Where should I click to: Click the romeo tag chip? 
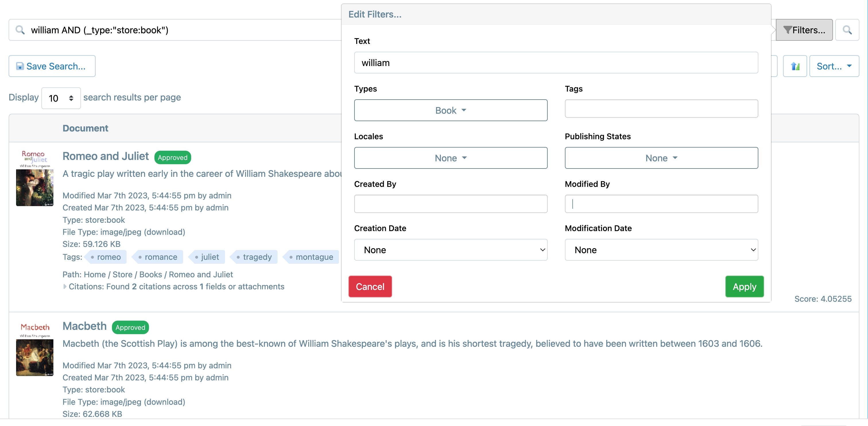click(x=106, y=257)
